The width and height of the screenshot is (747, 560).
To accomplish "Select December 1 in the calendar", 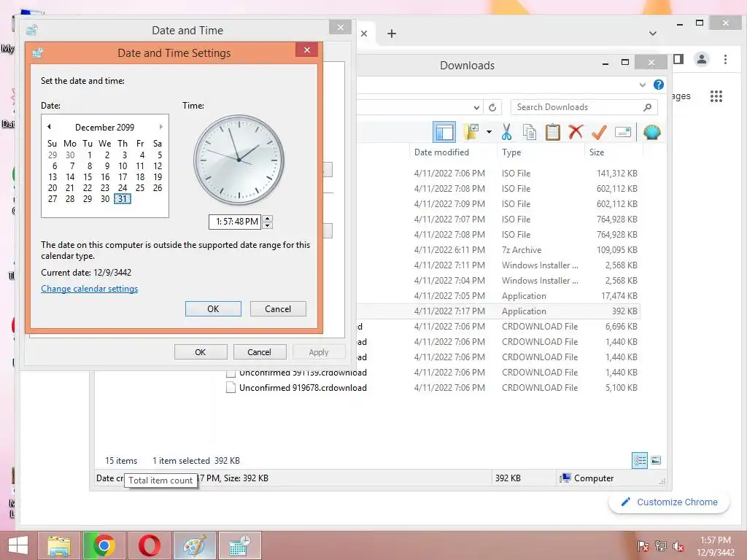I will point(89,155).
